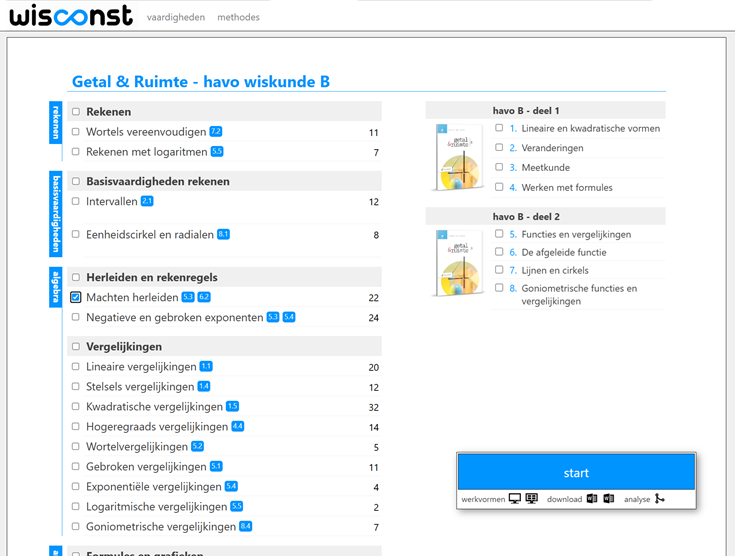Viewport: 735px width, 556px height.
Task: Click the 7.2 badge next to Wortels vereenvoudigen
Action: pos(216,132)
